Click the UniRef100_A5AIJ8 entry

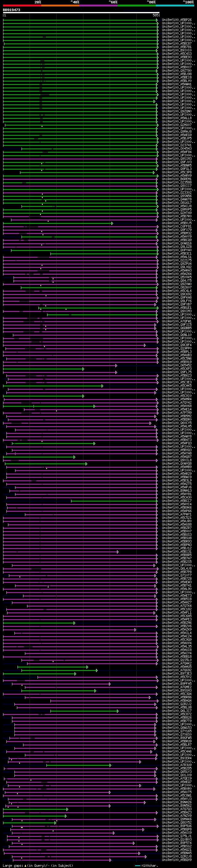click(176, 206)
